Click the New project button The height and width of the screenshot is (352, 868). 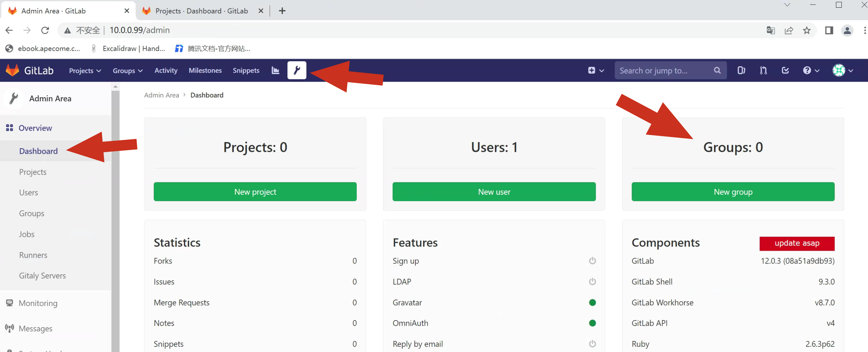(255, 192)
